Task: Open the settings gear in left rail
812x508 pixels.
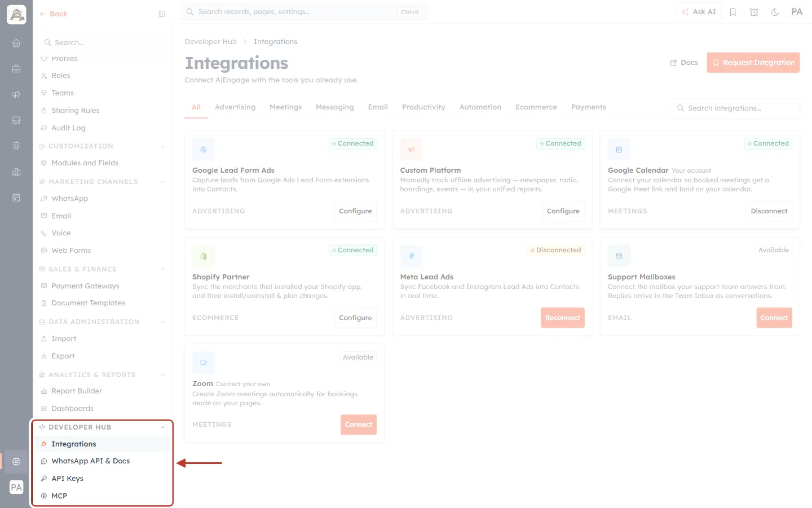Action: (16, 461)
